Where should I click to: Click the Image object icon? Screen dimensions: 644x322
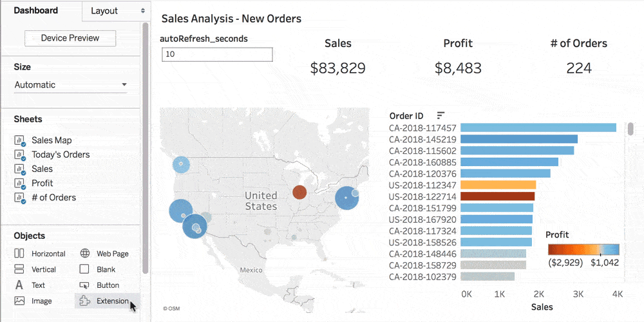(x=19, y=301)
